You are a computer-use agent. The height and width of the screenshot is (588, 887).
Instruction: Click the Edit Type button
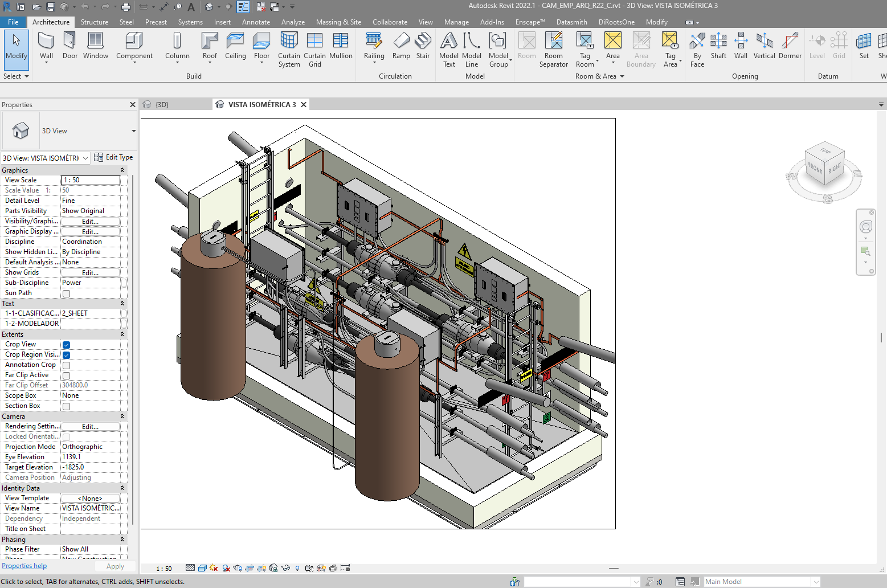tap(114, 157)
